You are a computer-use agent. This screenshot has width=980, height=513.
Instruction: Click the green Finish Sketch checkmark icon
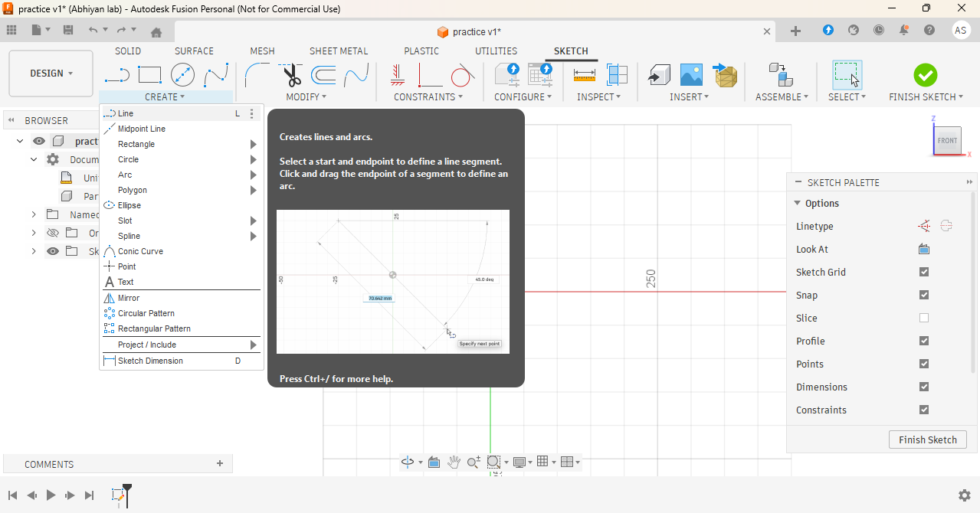pos(926,75)
